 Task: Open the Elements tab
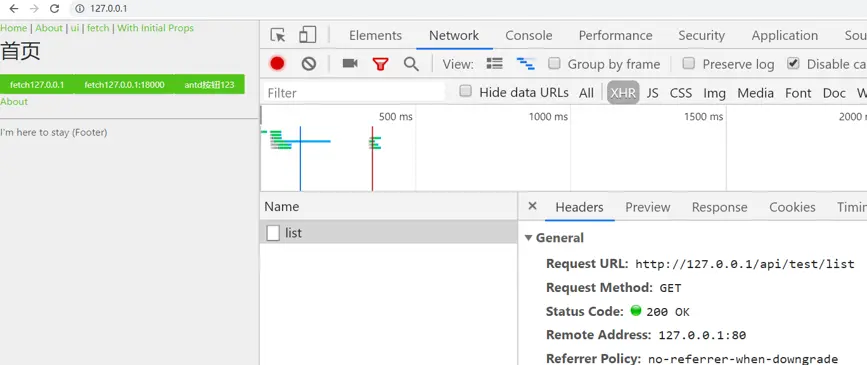375,35
